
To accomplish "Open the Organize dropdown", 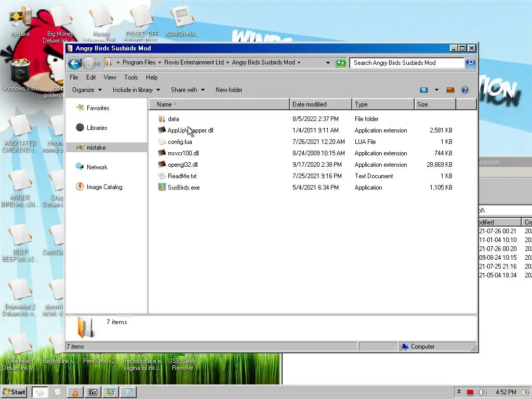I will pos(87,90).
